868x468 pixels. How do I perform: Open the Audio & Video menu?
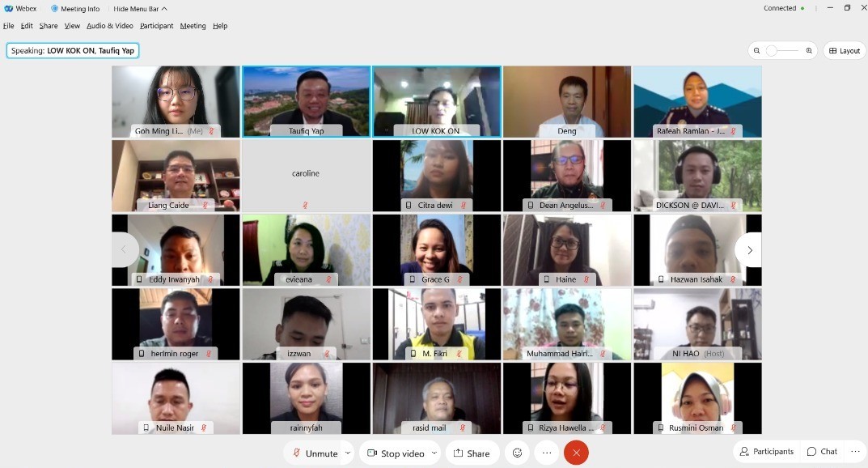110,26
